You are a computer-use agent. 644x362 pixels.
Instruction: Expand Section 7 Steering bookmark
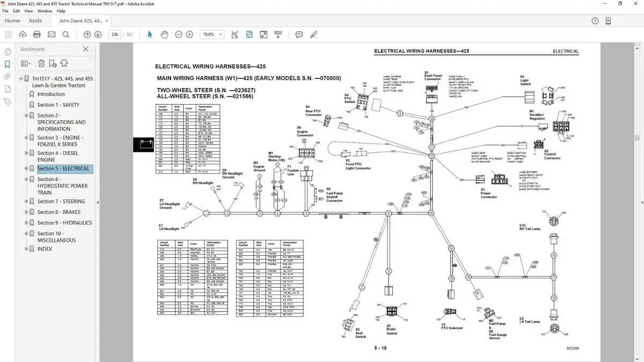(x=26, y=202)
